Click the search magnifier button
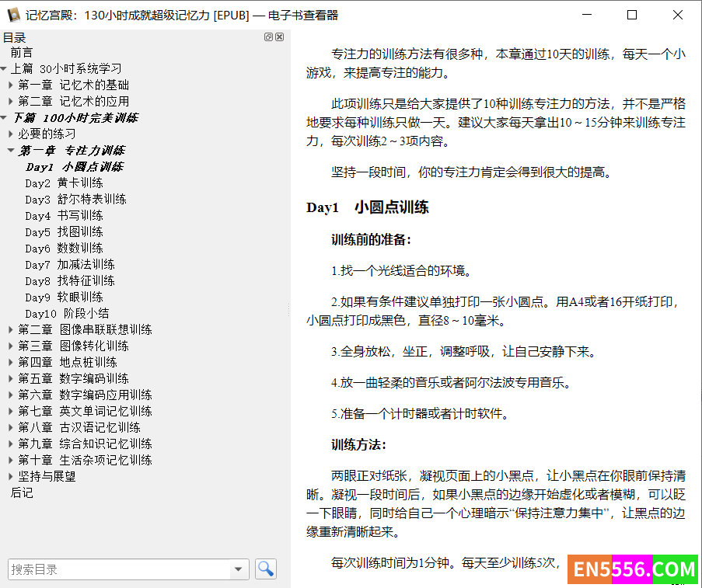 coord(266,569)
